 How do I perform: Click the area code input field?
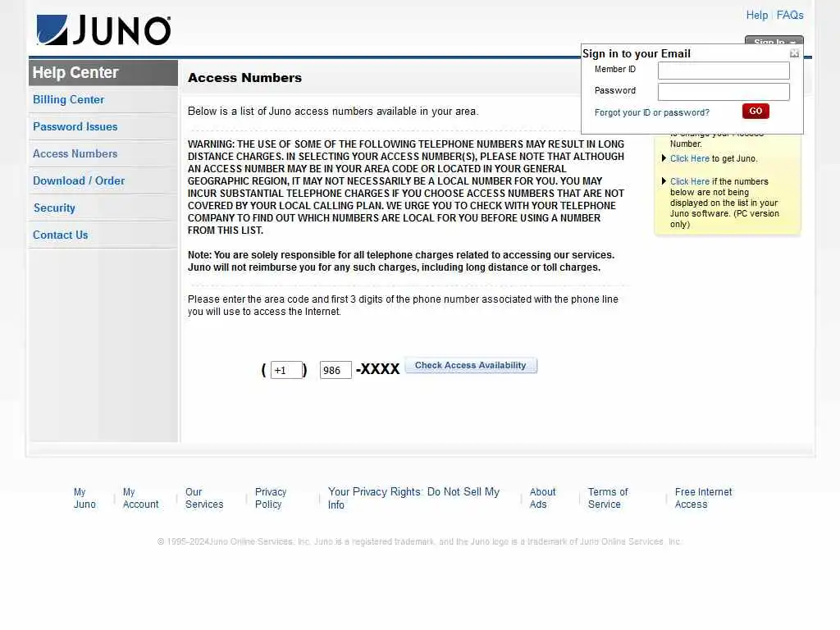(x=286, y=370)
